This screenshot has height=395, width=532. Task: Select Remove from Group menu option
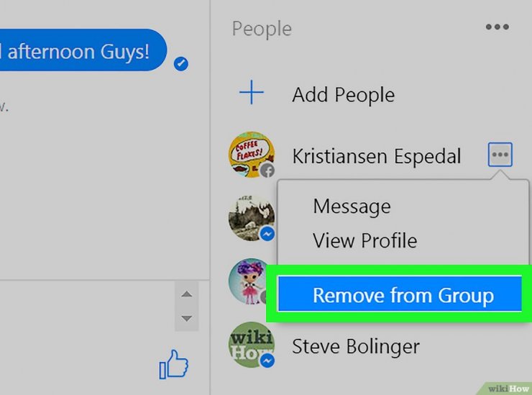[x=400, y=294]
